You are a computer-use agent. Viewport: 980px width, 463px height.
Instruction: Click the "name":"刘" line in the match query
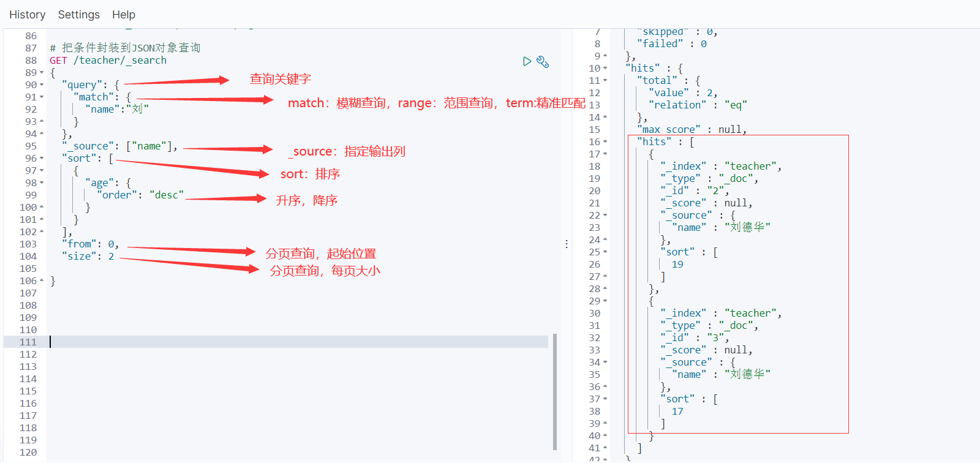(x=117, y=109)
